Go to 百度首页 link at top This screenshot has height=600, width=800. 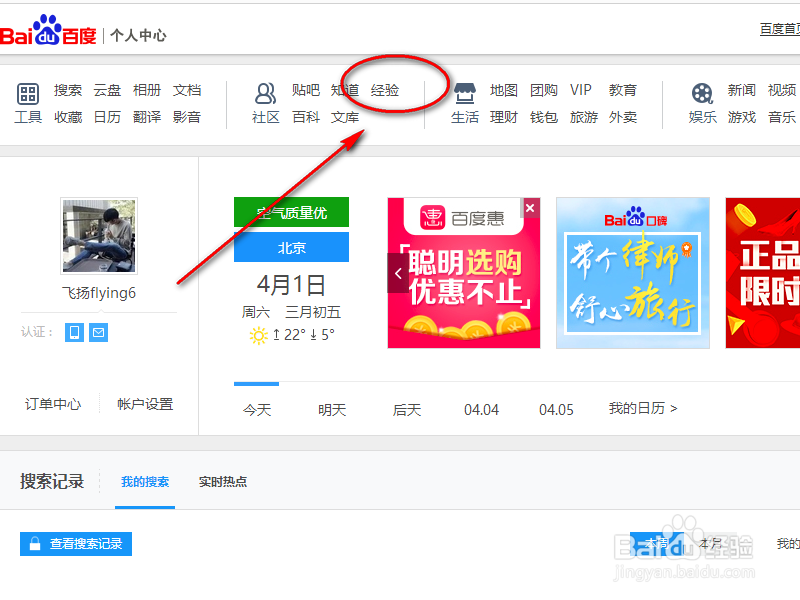tap(780, 29)
